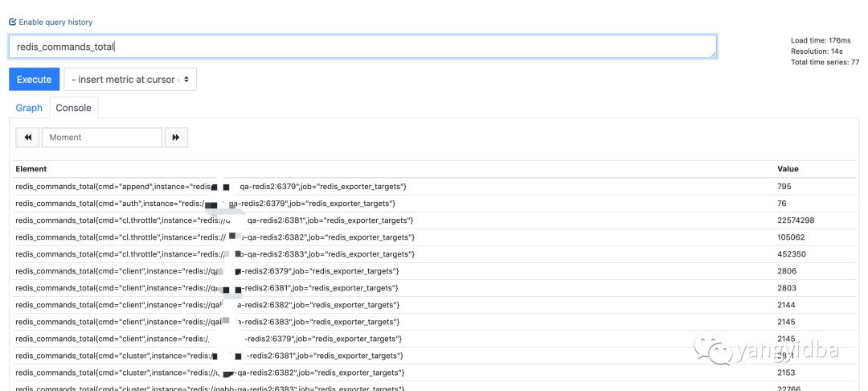The width and height of the screenshot is (868, 391).
Task: Click the redis_commands_total expression field
Action: coord(362,47)
